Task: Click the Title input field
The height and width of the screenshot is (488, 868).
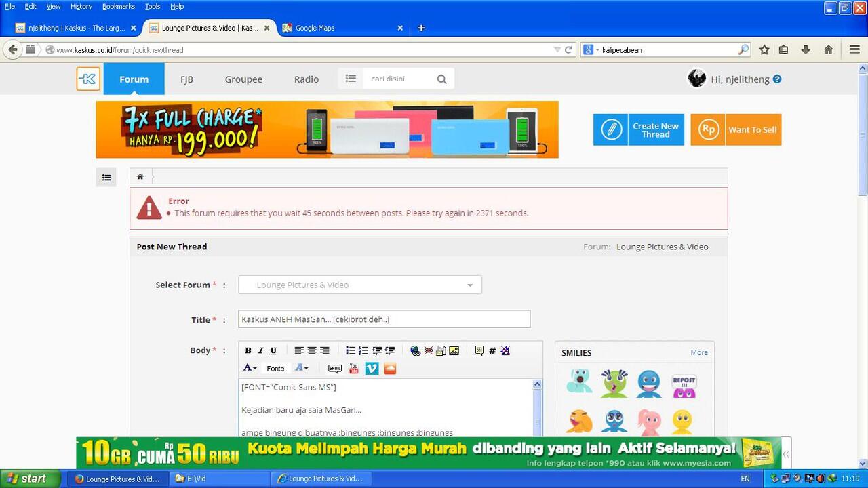Action: point(384,319)
